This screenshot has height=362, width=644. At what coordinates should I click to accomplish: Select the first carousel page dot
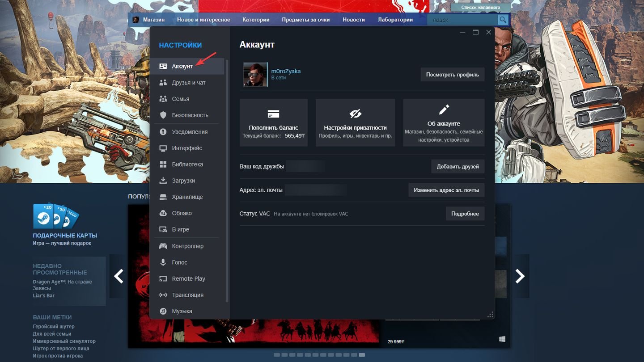pyautogui.click(x=277, y=355)
